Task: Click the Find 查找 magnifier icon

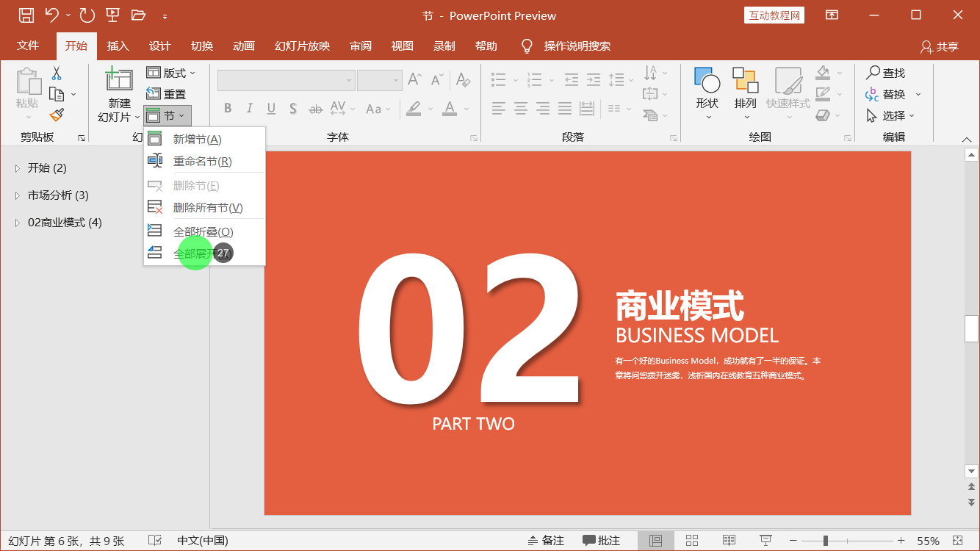Action: coord(873,73)
